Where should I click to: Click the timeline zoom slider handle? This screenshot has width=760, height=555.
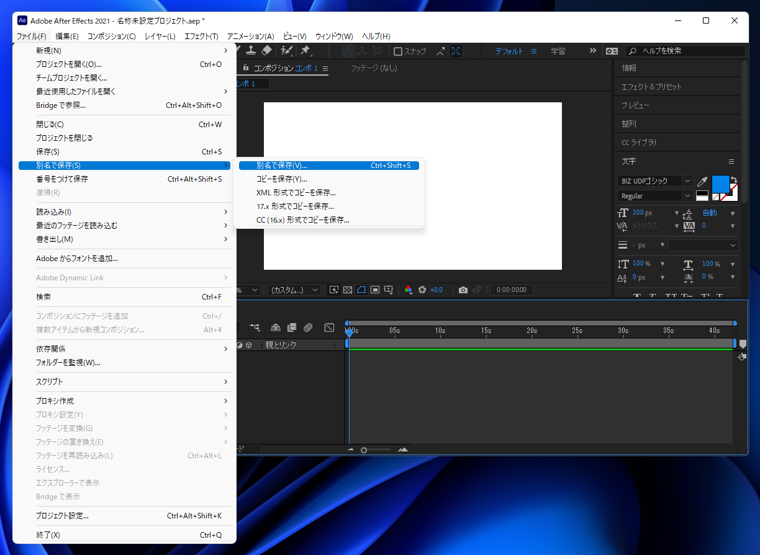pyautogui.click(x=364, y=450)
